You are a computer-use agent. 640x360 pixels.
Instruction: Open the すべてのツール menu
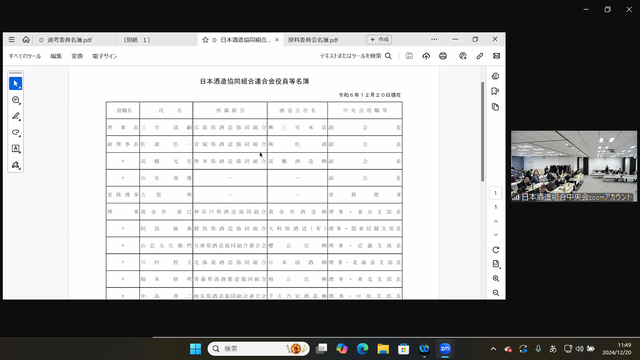pos(25,56)
